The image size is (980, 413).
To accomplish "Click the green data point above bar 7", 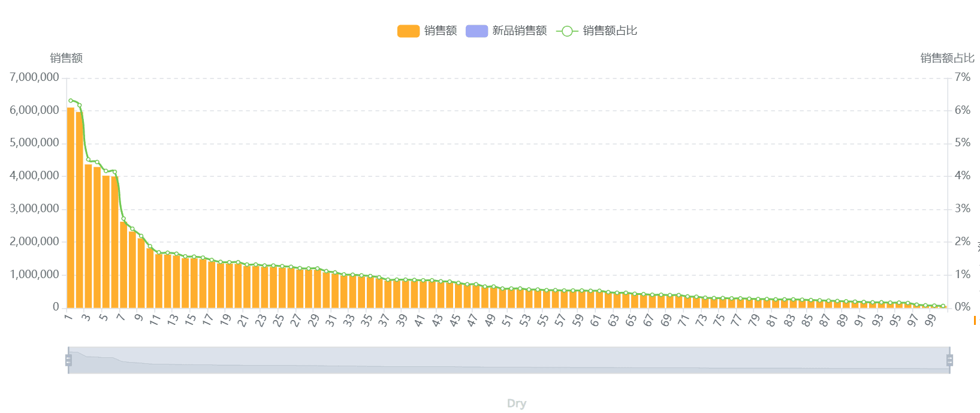I will pyautogui.click(x=123, y=219).
